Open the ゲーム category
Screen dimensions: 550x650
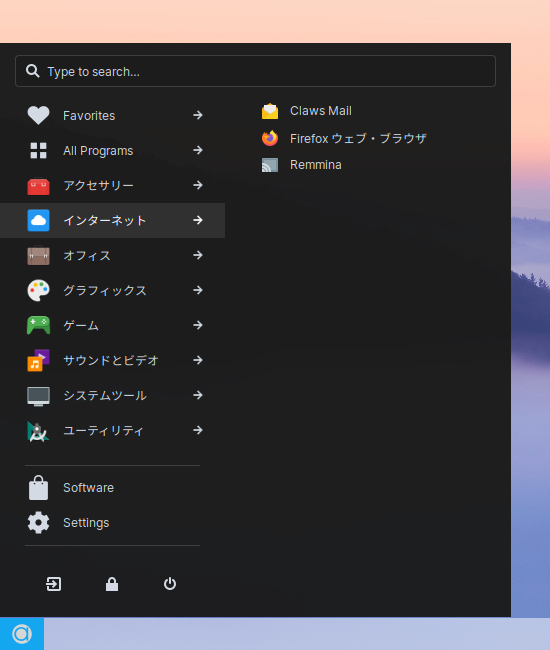click(112, 325)
